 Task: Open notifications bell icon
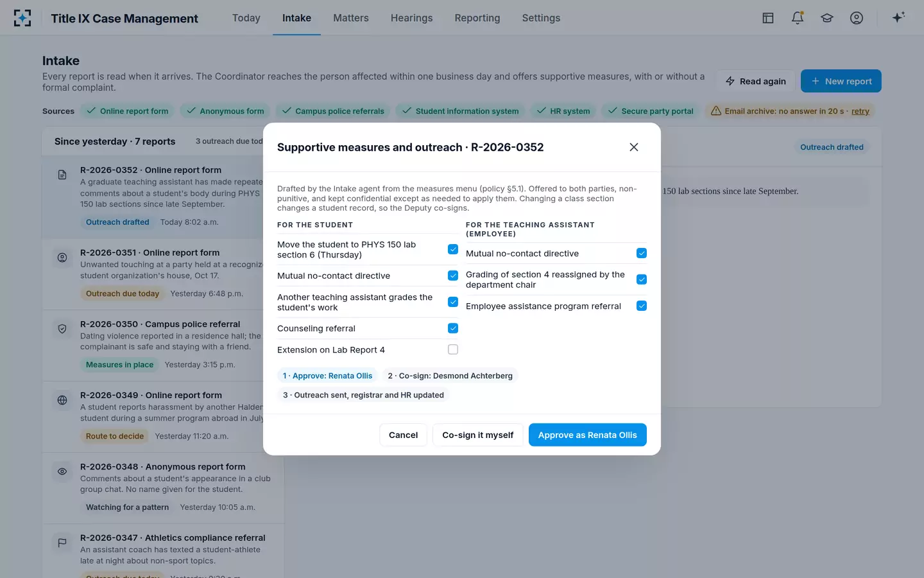pos(798,18)
